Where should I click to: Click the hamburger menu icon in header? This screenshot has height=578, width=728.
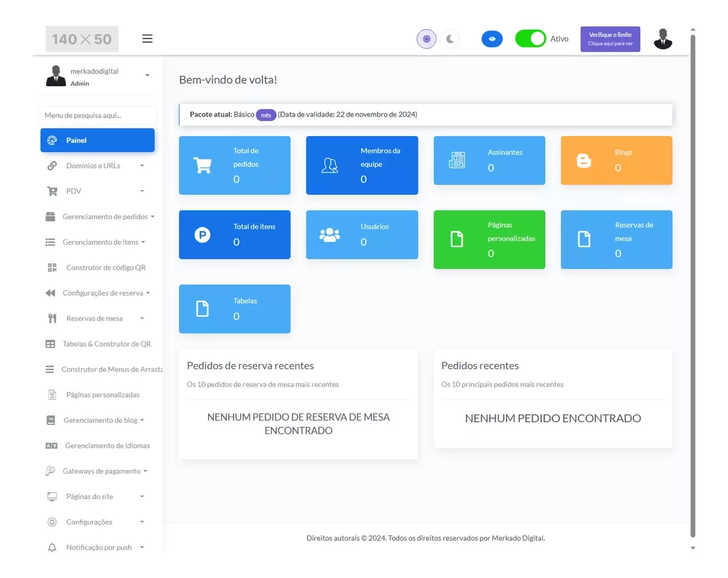[x=147, y=39]
